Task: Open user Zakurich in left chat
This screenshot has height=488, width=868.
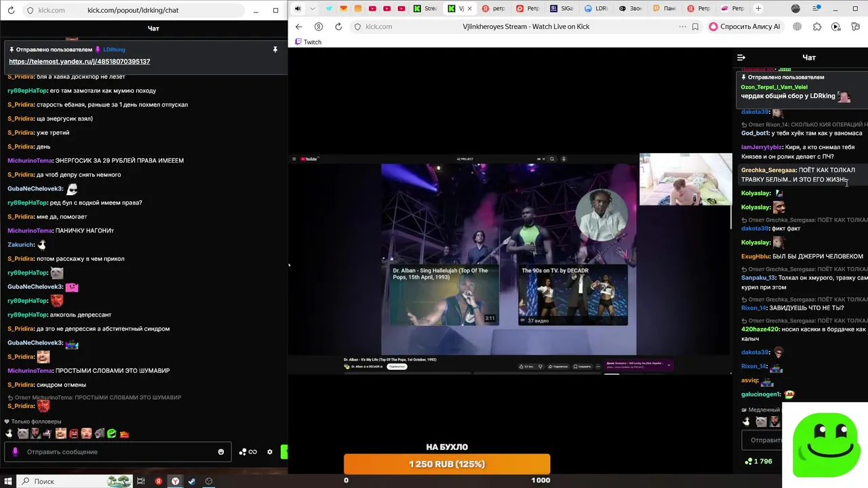Action: pos(20,245)
